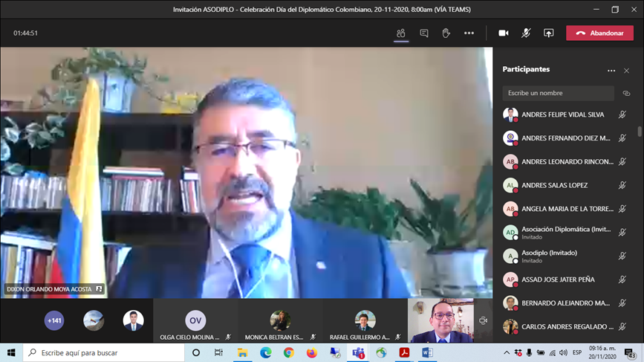Image resolution: width=644 pixels, height=362 pixels.
Task: Click muted mic icon for BERNARDO ALEJANDRO
Action: point(622,303)
